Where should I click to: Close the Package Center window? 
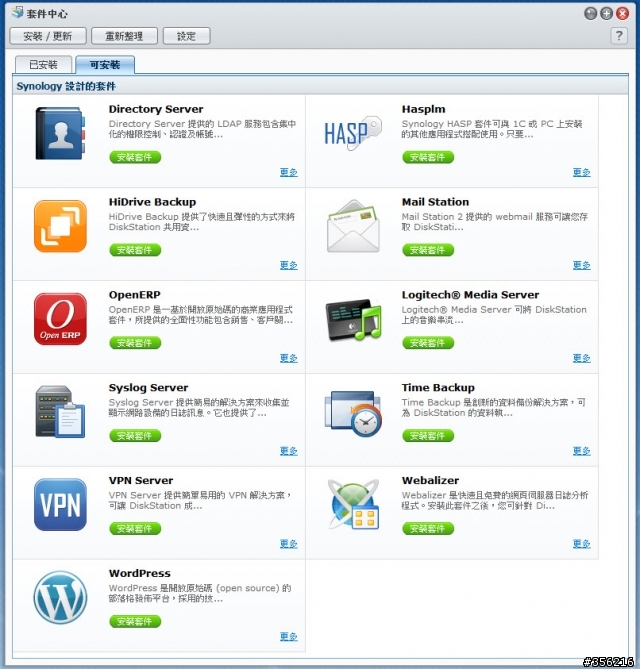pos(622,14)
